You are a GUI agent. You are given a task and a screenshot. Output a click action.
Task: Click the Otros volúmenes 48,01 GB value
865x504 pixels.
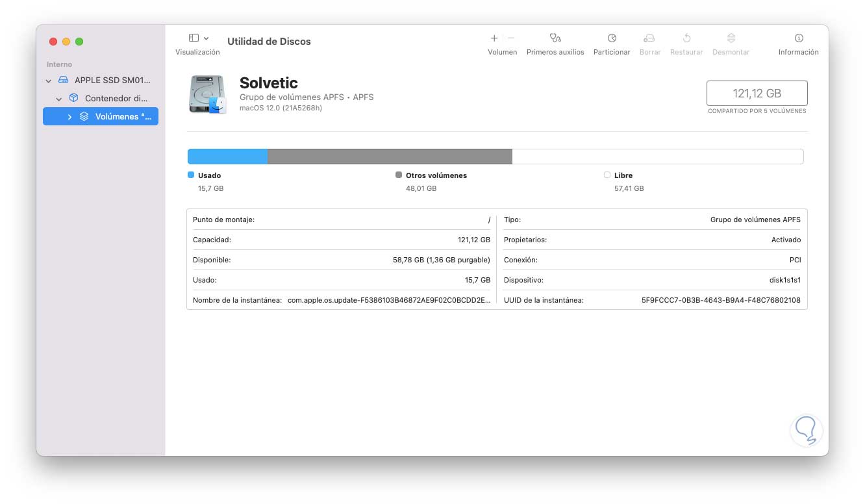(421, 188)
